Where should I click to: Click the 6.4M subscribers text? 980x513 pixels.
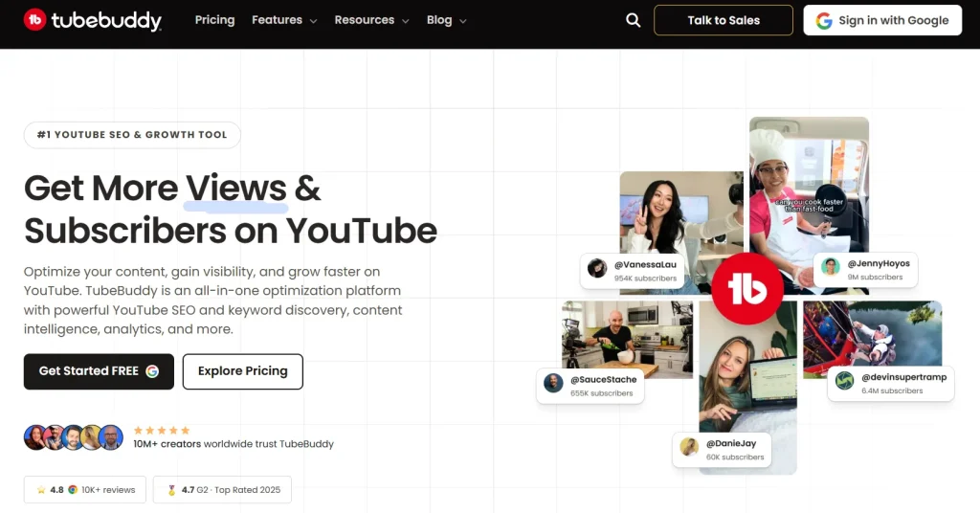[892, 390]
